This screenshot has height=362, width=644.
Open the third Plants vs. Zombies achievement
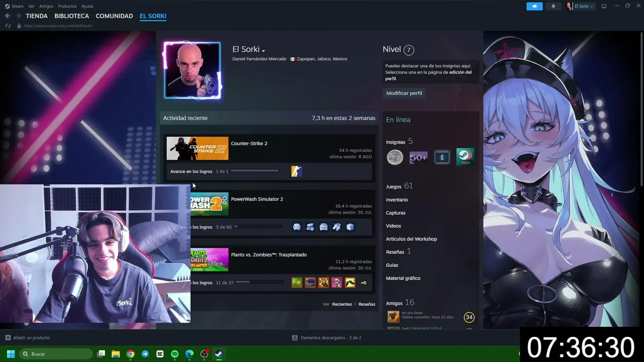[324, 283]
